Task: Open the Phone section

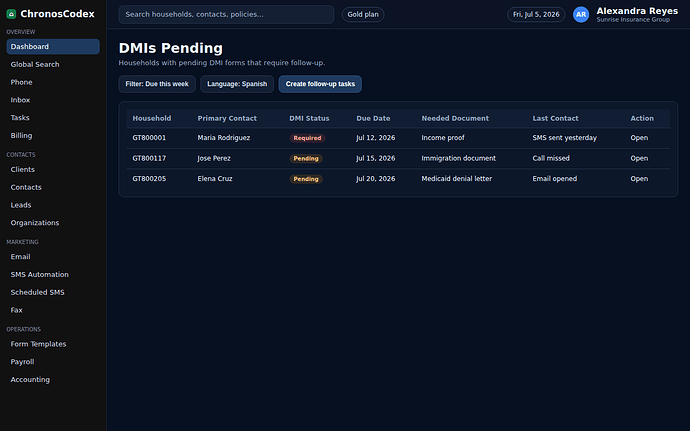Action: coord(53,82)
